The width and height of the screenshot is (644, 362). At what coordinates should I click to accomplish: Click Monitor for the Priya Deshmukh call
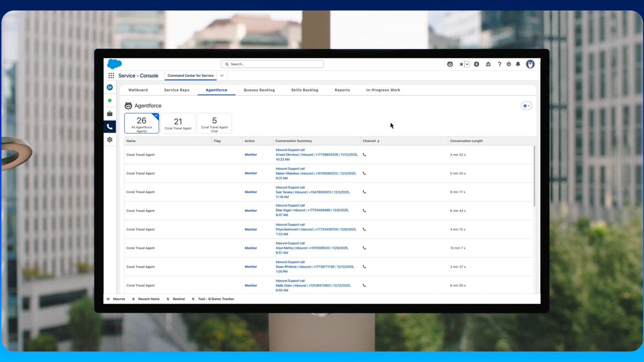point(251,230)
